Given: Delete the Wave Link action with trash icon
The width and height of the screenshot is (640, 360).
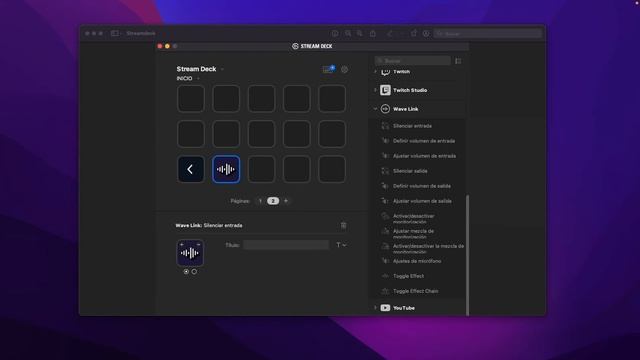Looking at the screenshot, I should pos(344,225).
